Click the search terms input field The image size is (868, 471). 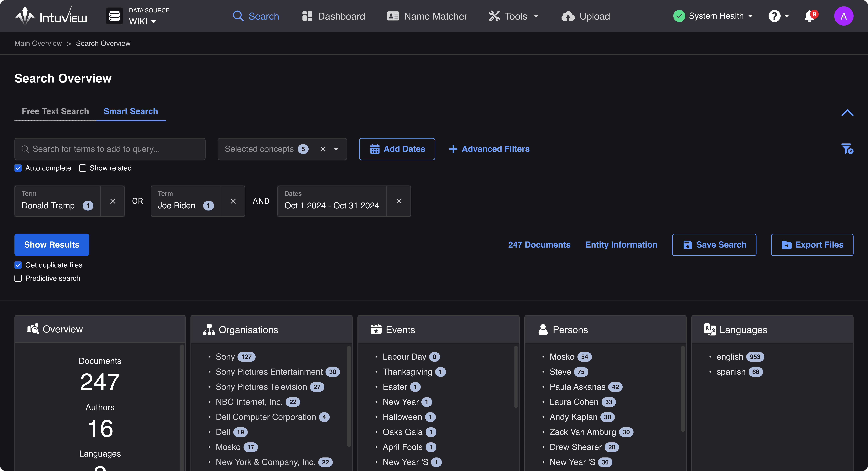pos(110,149)
